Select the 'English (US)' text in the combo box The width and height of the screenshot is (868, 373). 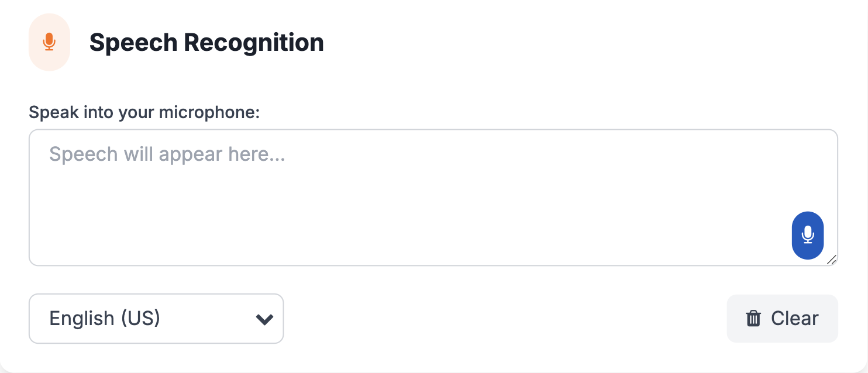tap(105, 319)
